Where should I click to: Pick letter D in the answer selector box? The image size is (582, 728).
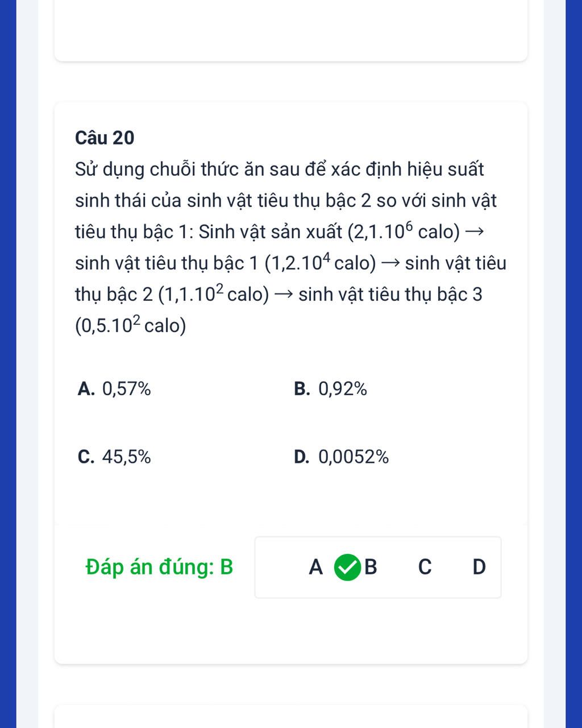coord(479,567)
